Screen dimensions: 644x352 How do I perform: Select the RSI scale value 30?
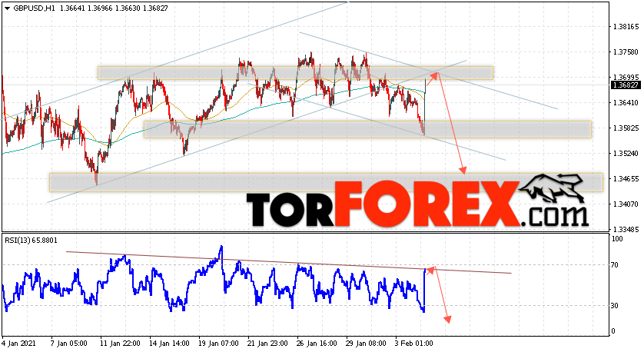615,306
